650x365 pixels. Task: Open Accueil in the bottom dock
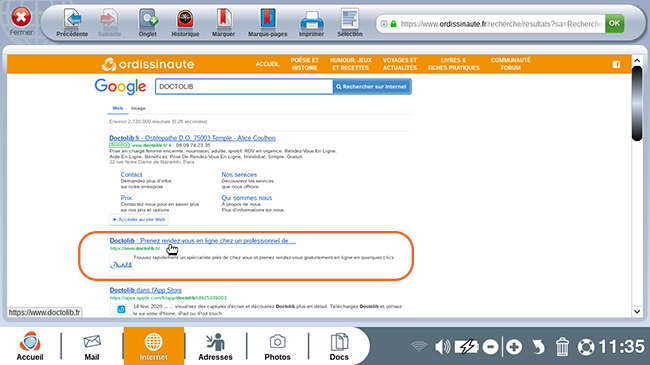click(x=30, y=346)
